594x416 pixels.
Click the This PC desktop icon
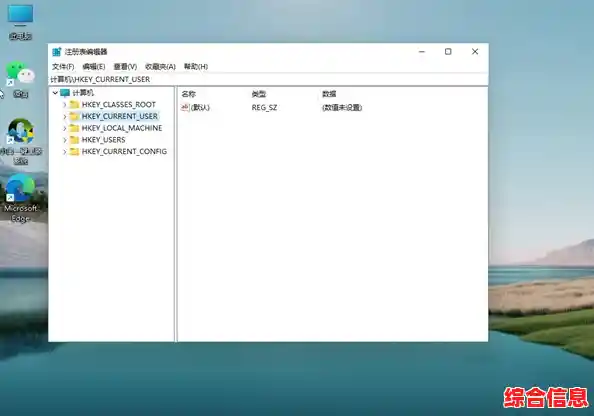pos(20,22)
